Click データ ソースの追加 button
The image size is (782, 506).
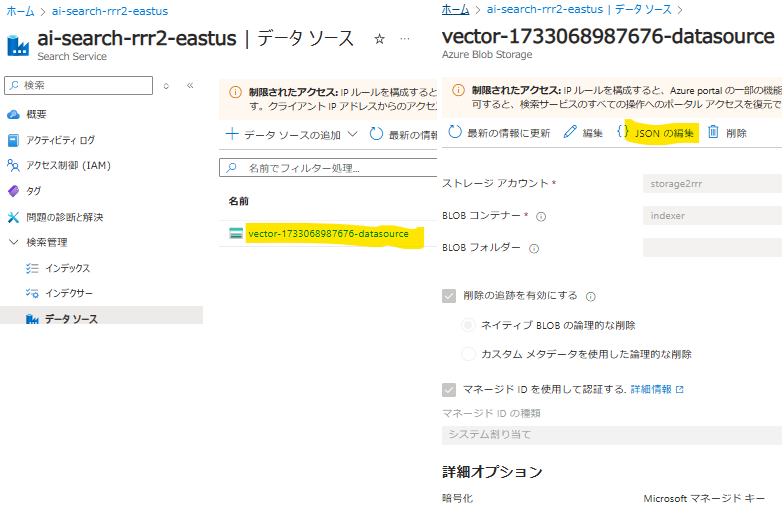283,135
